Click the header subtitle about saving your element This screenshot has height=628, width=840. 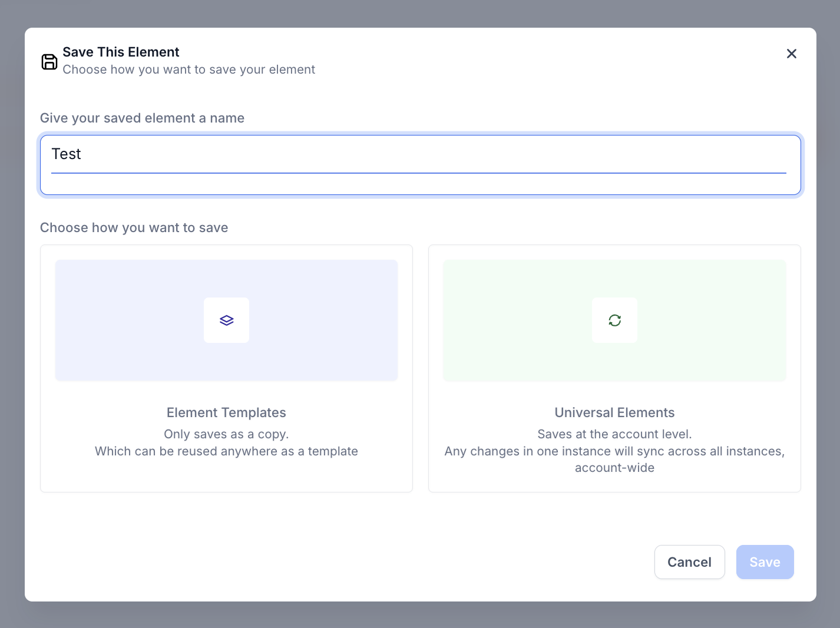[188, 70]
